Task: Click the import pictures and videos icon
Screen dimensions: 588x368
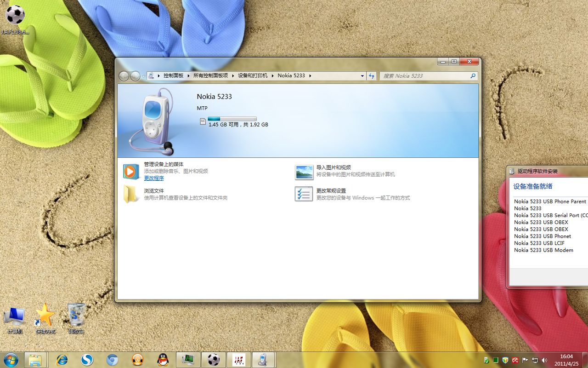Action: [304, 172]
